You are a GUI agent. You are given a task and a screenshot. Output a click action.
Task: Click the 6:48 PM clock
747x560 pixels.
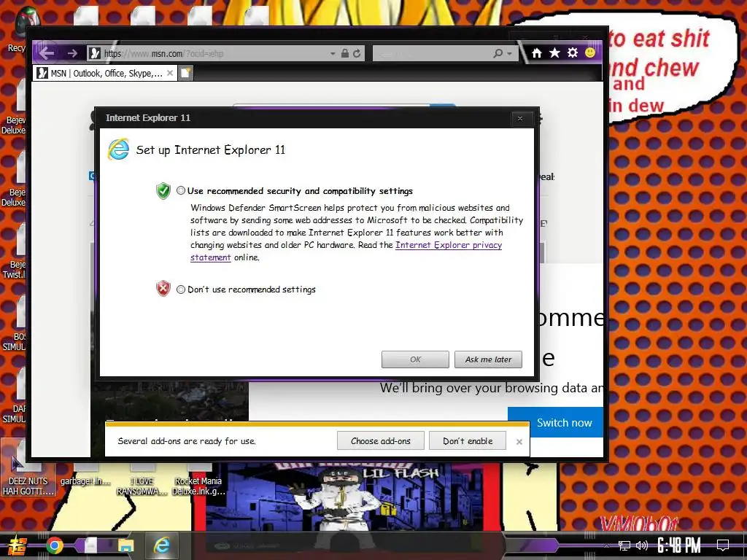[679, 545]
